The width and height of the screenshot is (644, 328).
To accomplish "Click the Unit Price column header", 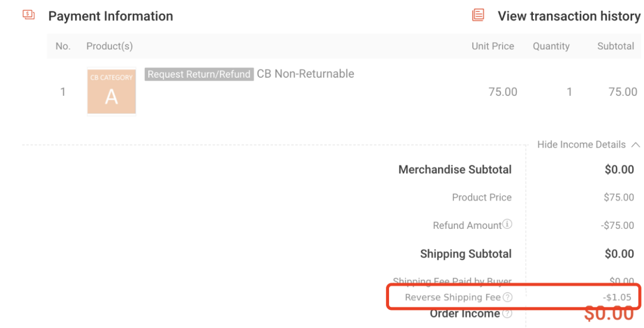I will tap(493, 46).
